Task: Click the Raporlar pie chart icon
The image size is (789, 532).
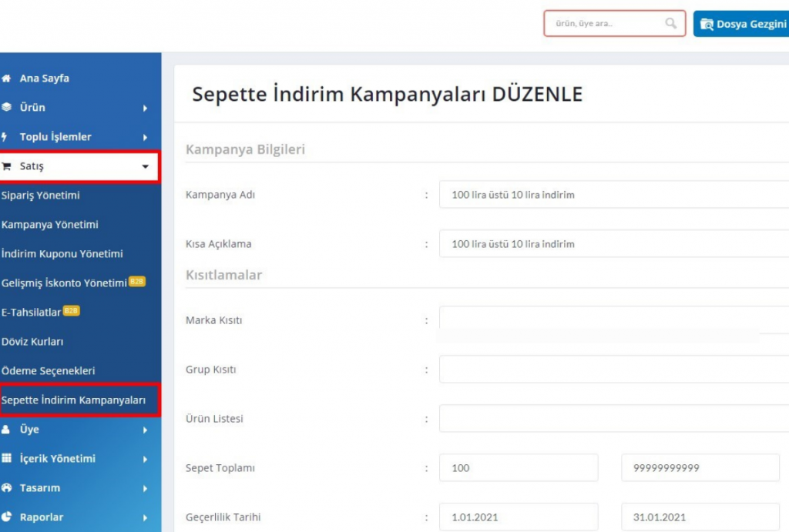Action: click(x=6, y=517)
